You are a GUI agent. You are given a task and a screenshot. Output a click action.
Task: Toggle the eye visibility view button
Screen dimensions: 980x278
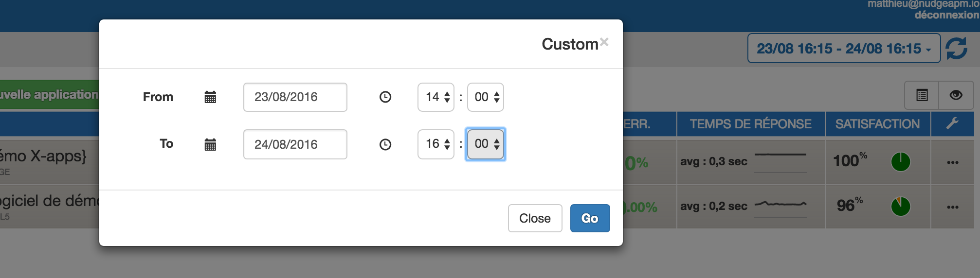[956, 95]
